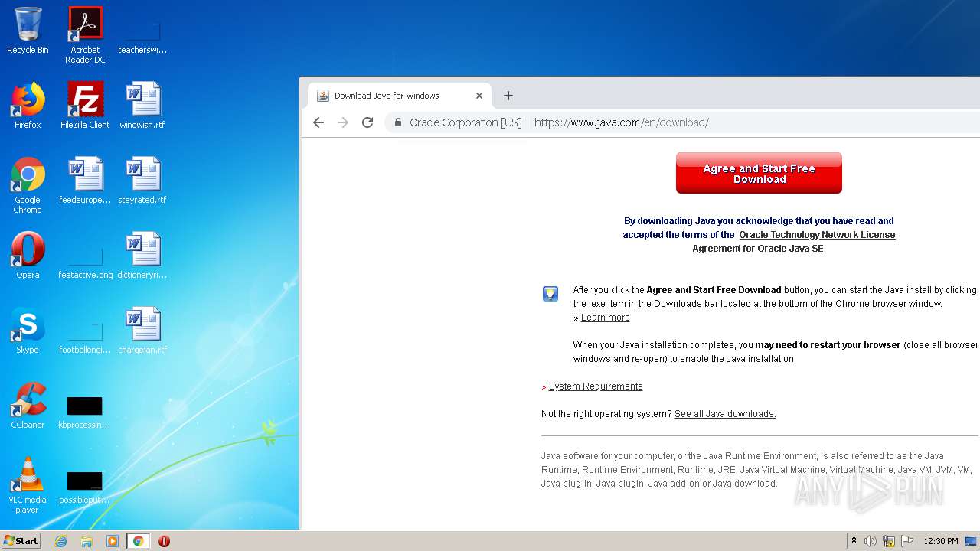This screenshot has width=980, height=551.
Task: Open the Learn more link
Action: tap(605, 318)
